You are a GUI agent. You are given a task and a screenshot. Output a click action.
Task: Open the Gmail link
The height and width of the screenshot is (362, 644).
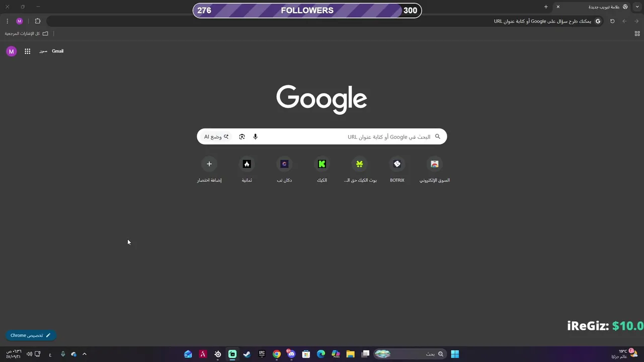click(x=57, y=51)
